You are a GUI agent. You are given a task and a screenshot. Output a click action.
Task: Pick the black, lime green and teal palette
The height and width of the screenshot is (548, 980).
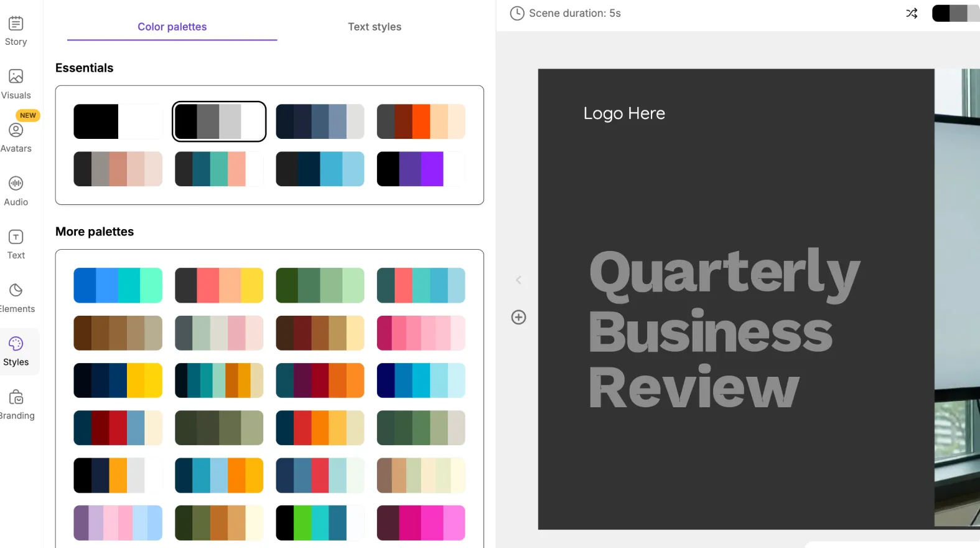click(x=320, y=523)
